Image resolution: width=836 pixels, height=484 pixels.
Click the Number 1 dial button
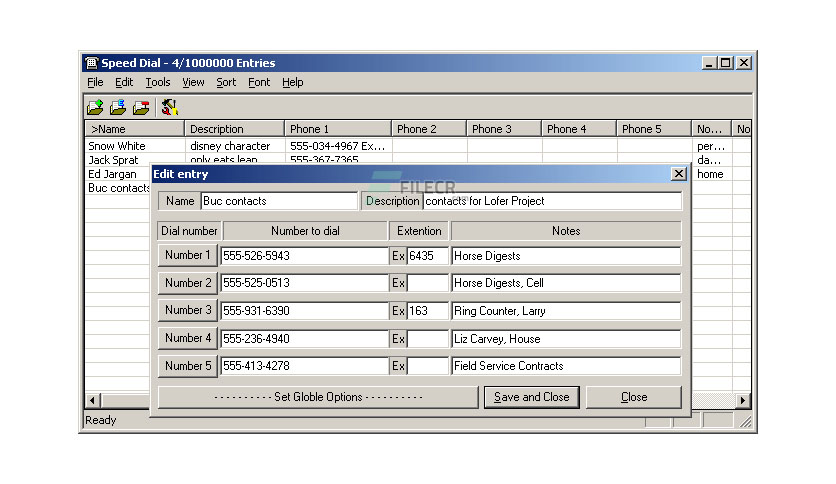tap(188, 255)
